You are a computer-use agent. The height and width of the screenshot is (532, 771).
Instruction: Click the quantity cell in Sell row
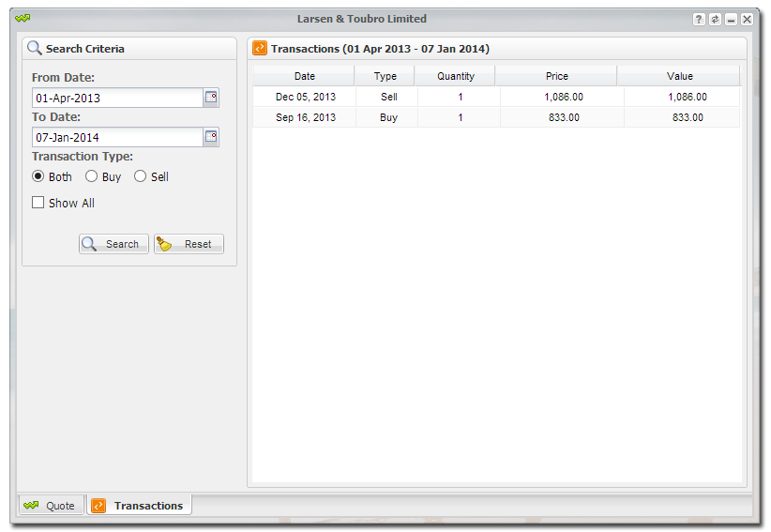(460, 97)
